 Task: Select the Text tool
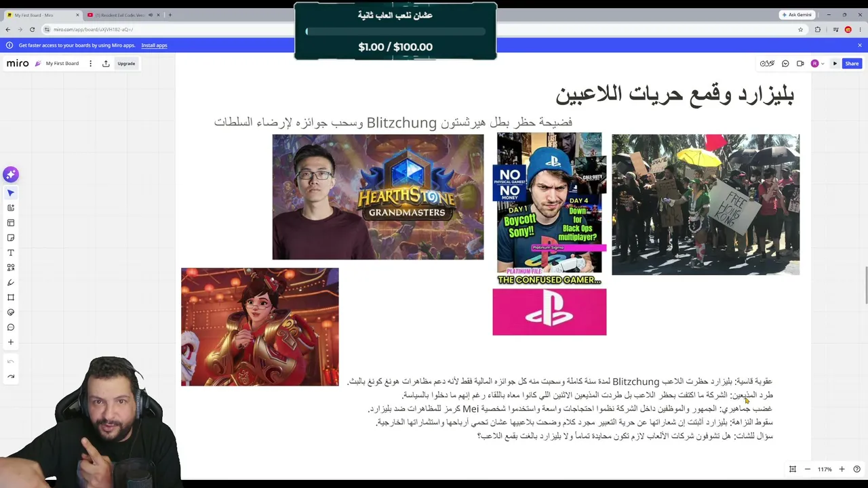pos(10,253)
